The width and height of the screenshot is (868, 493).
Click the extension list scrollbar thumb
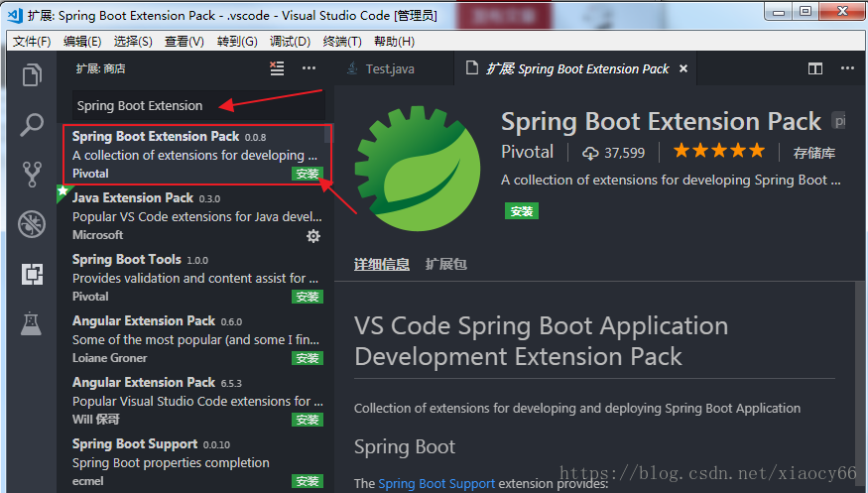328,133
